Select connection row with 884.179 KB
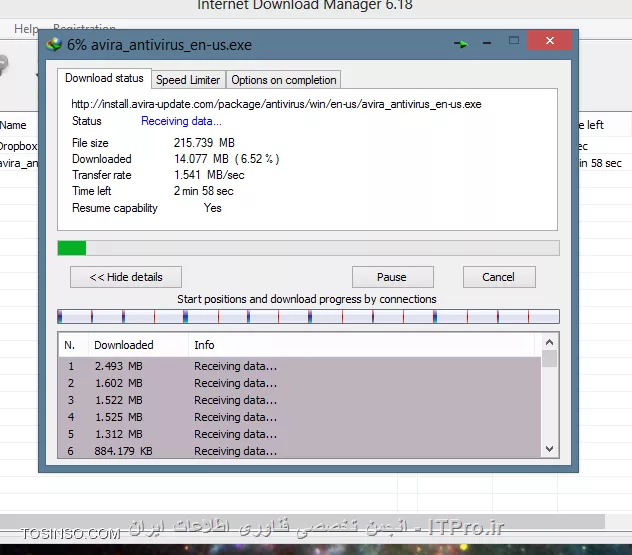Screen dimensions: 632x555 299,451
